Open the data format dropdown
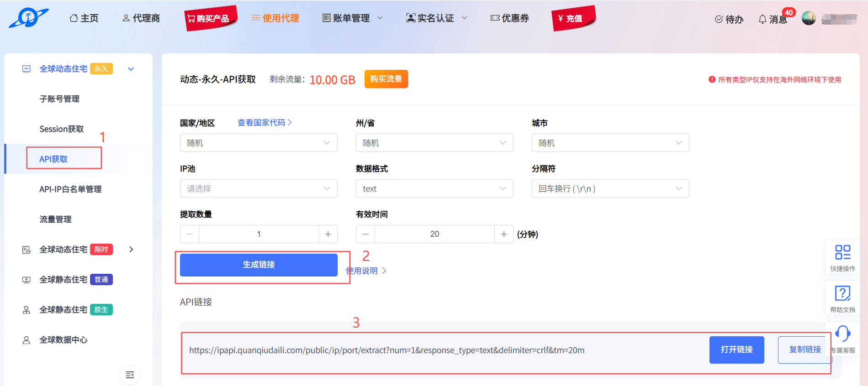The width and height of the screenshot is (868, 386). (x=434, y=188)
